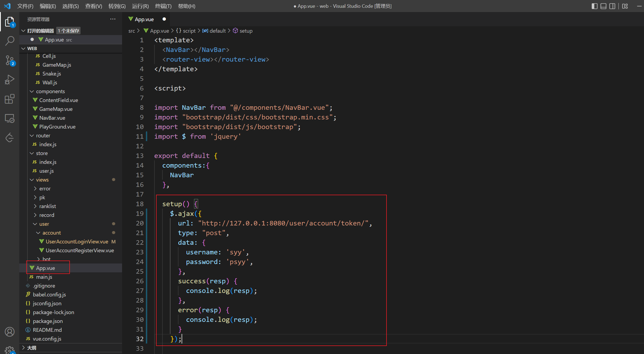The image size is (644, 354).
Task: Open Explorer files icon in activity bar
Action: click(x=10, y=22)
